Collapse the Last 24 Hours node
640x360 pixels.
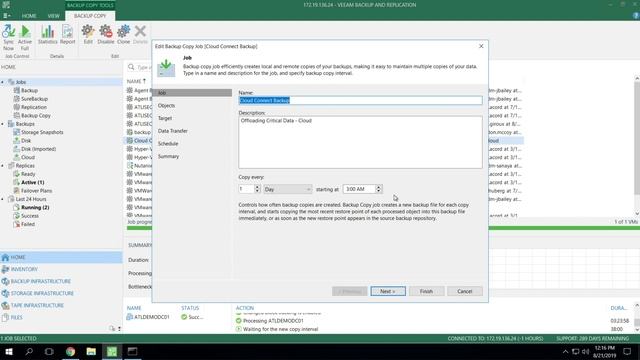pos(3,199)
